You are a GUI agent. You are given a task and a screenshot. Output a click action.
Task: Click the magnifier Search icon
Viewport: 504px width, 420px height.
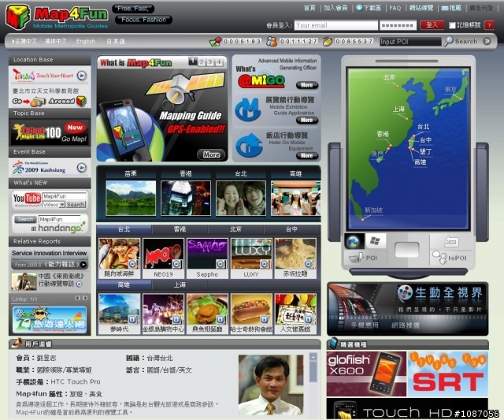coord(448,41)
